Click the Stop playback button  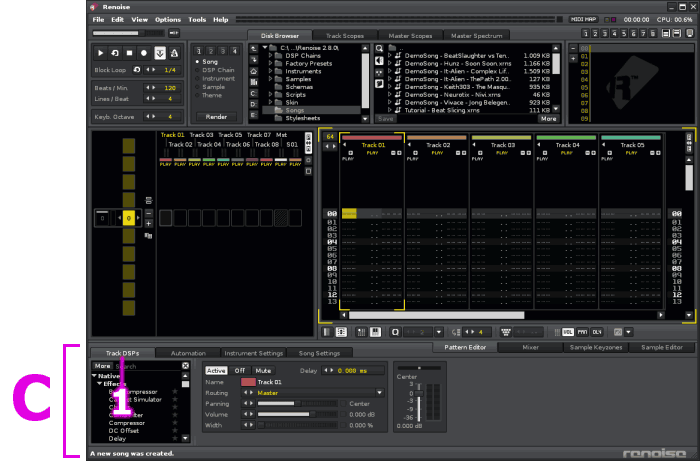click(129, 53)
